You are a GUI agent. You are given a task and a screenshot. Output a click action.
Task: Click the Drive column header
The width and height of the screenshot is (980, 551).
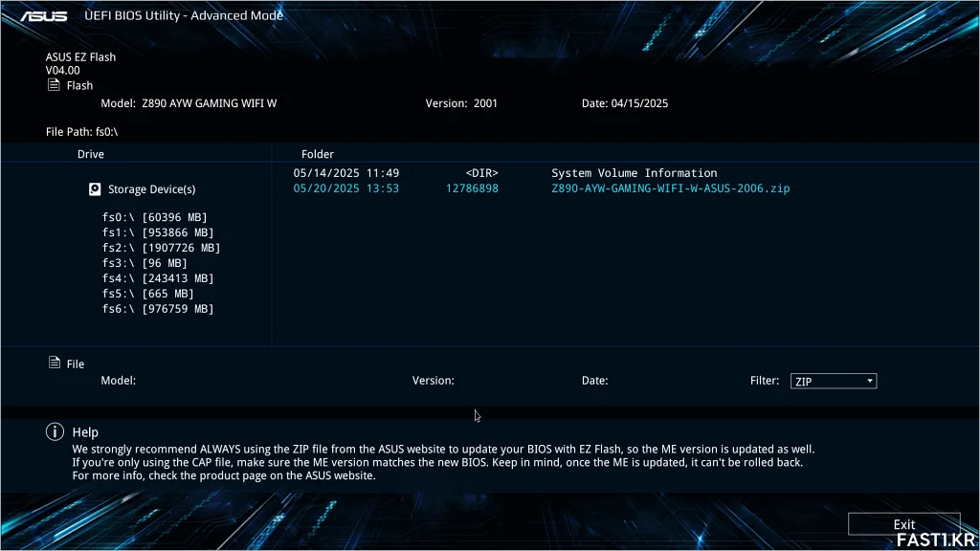click(91, 154)
